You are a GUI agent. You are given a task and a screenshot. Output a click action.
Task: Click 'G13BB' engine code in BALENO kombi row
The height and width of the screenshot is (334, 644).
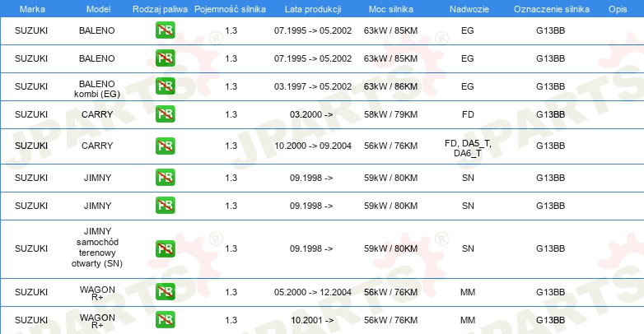tap(550, 86)
